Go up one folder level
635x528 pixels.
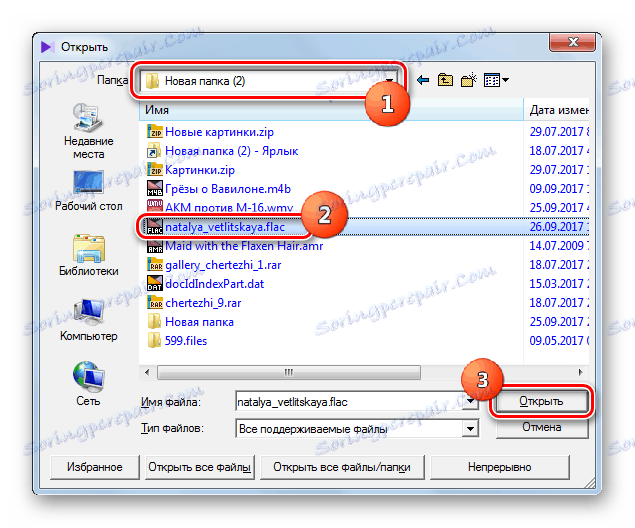tap(445, 80)
